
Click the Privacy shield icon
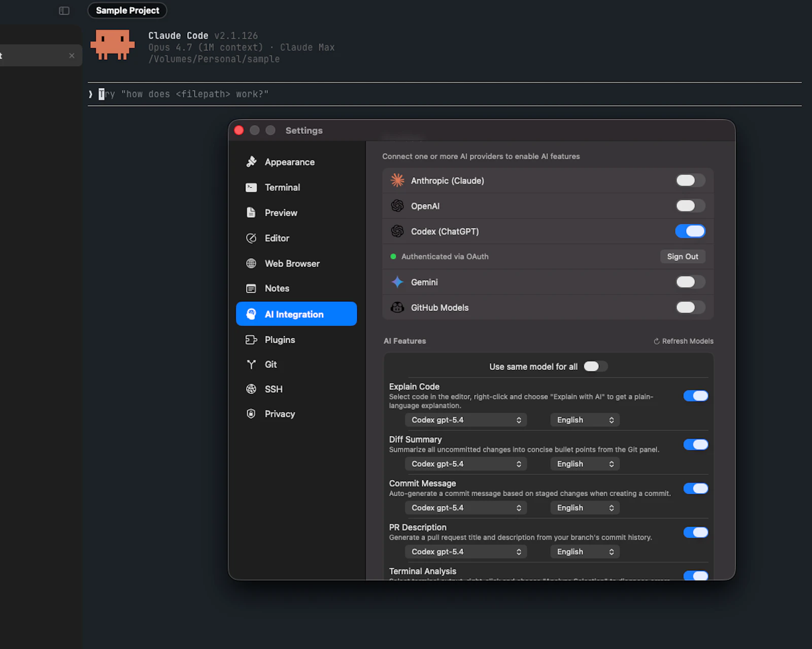(251, 414)
